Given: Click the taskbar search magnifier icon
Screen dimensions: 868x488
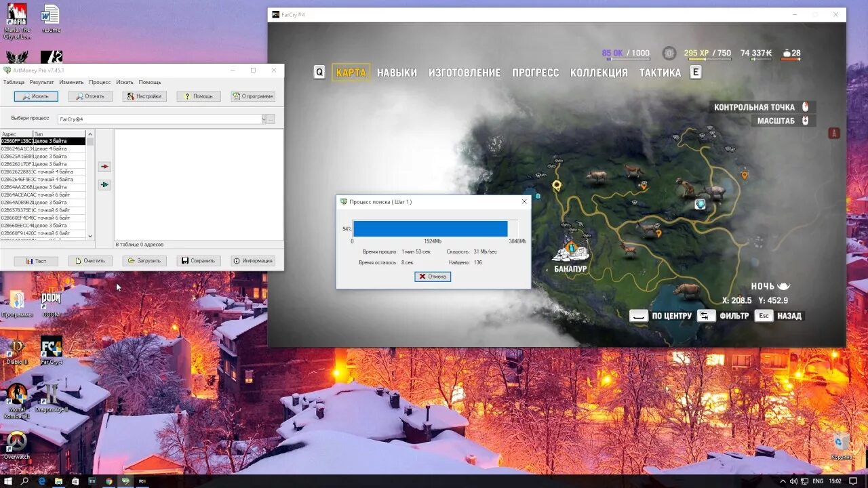Looking at the screenshot, I should click(x=25, y=481).
